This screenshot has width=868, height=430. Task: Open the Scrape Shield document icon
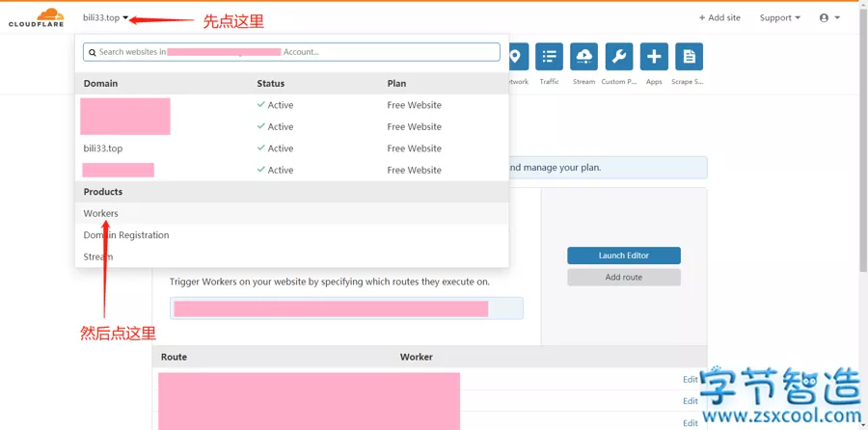point(690,57)
